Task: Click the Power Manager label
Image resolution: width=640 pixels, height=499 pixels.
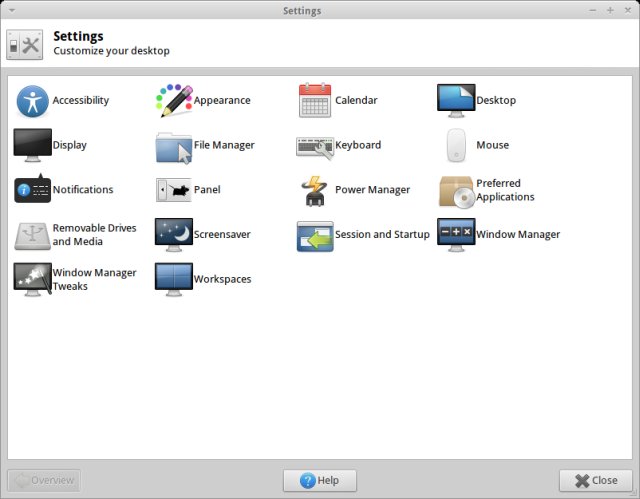Action: pyautogui.click(x=372, y=190)
